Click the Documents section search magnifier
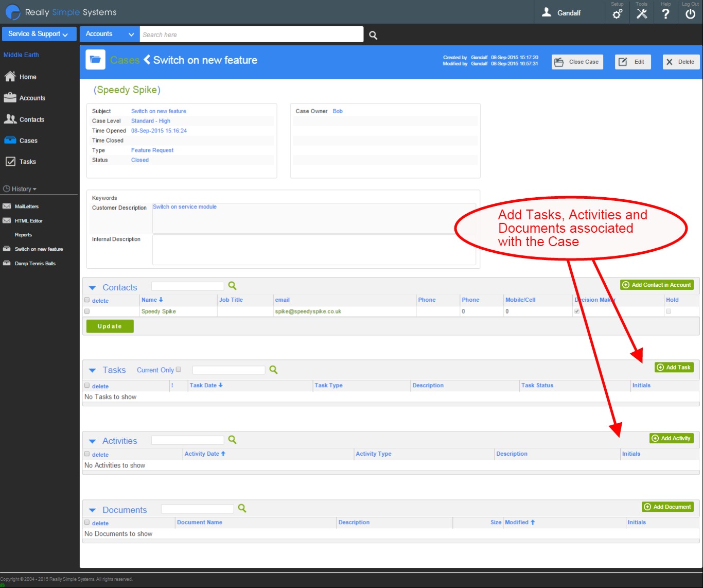Viewport: 703px width, 588px height. point(242,508)
